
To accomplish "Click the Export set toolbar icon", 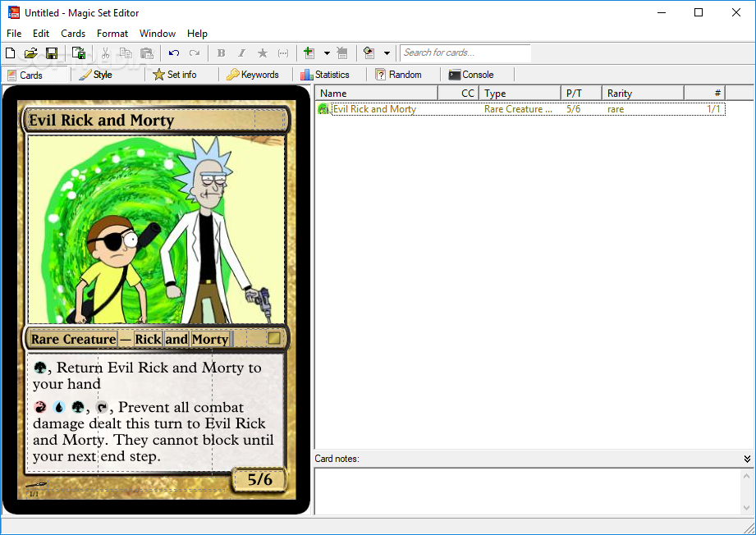I will [79, 53].
